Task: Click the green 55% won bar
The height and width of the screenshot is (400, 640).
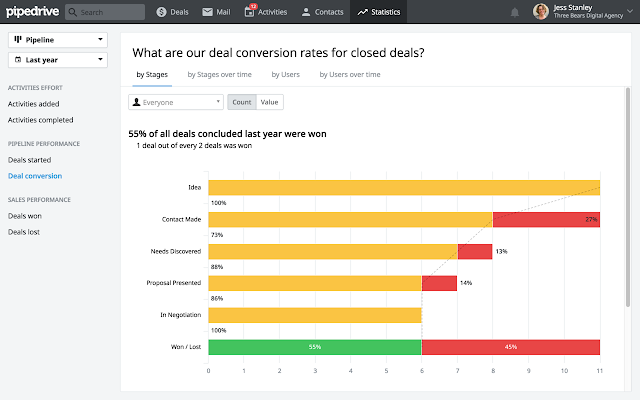Action: click(315, 347)
